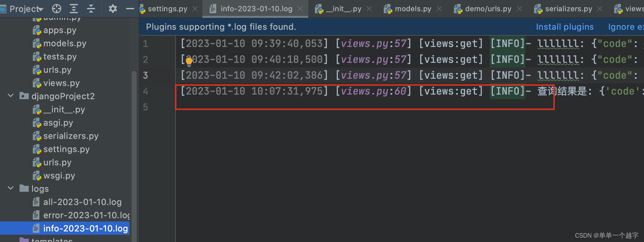644x242 pixels.
Task: Click the 09:42:02,386 timestamp on line 3
Action: [x=287, y=75]
